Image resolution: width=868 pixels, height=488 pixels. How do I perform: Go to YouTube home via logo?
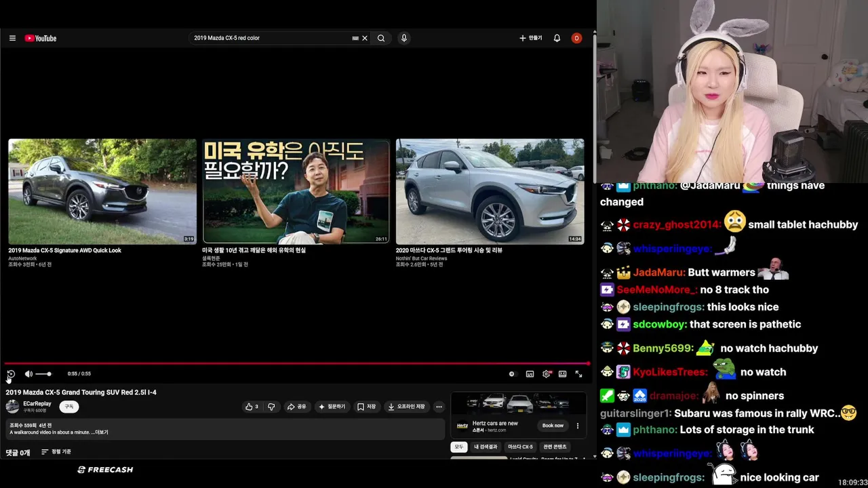pos(41,39)
